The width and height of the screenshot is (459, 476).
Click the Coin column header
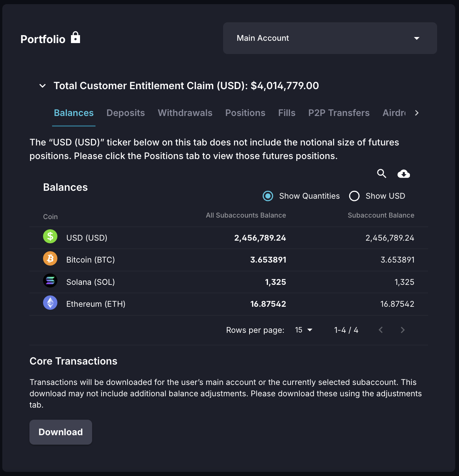click(x=50, y=216)
